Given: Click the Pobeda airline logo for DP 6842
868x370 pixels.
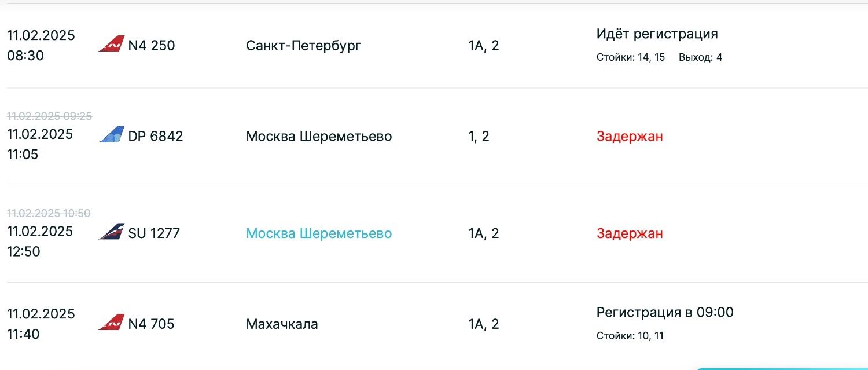Looking at the screenshot, I should (111, 135).
